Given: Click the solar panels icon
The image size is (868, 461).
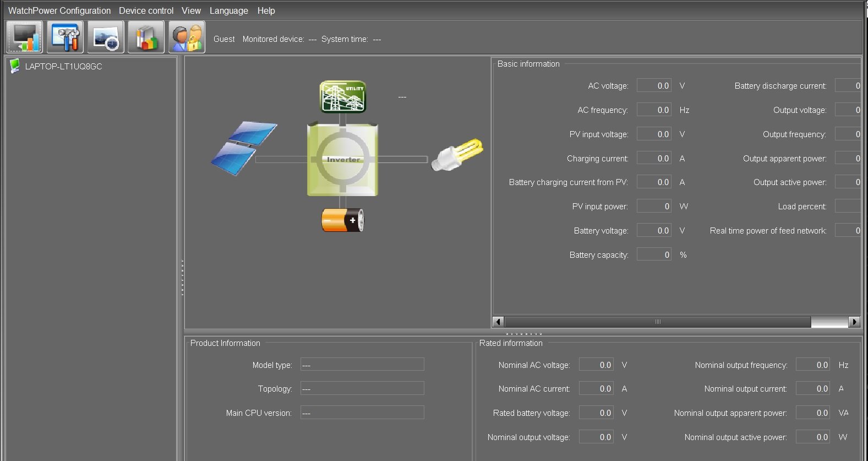Looking at the screenshot, I should (x=244, y=148).
